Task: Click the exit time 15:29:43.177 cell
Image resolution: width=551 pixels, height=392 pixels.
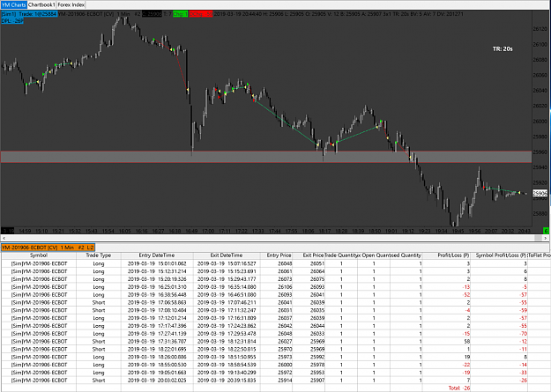Action: (227, 279)
